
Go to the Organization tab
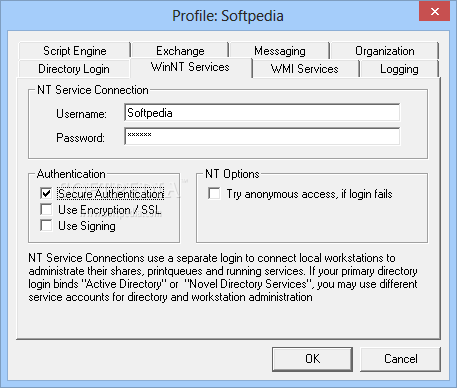click(x=384, y=51)
